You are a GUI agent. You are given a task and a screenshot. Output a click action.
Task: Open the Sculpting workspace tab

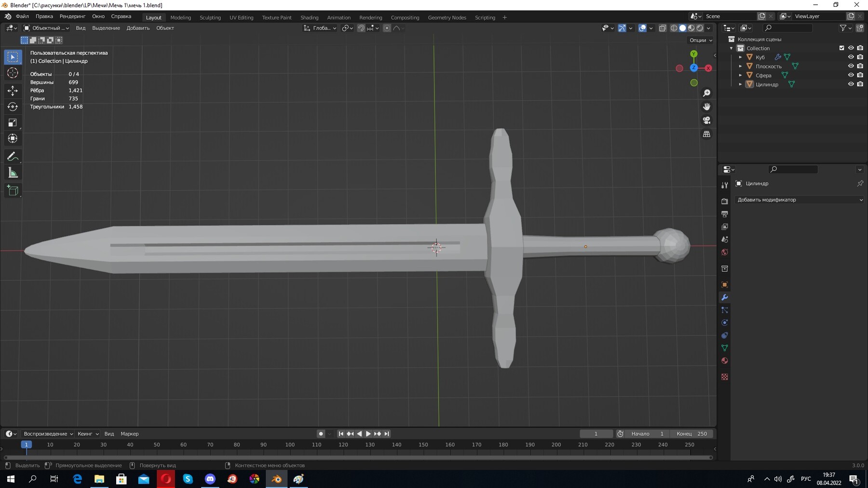pos(210,17)
